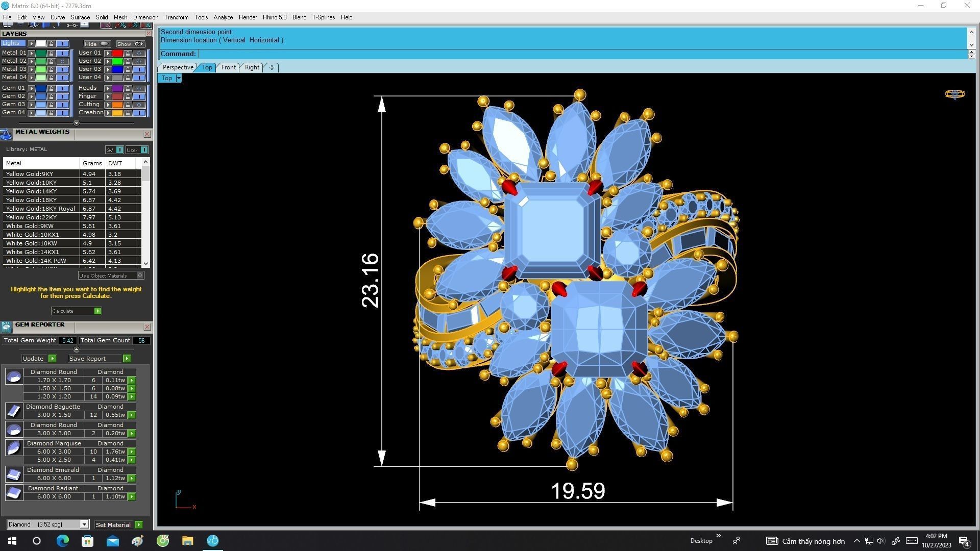Click the red User 01 color swatch
Viewport: 980px width, 551px height.
tap(117, 53)
